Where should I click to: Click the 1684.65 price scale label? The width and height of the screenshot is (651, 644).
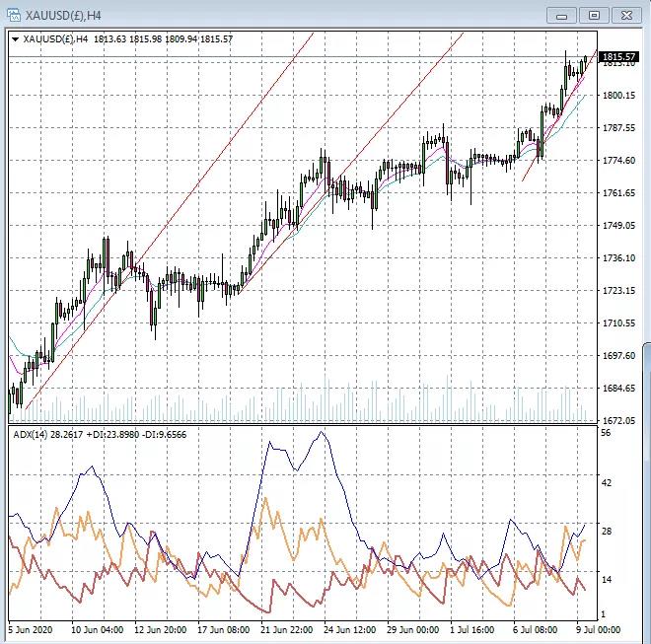(618, 389)
